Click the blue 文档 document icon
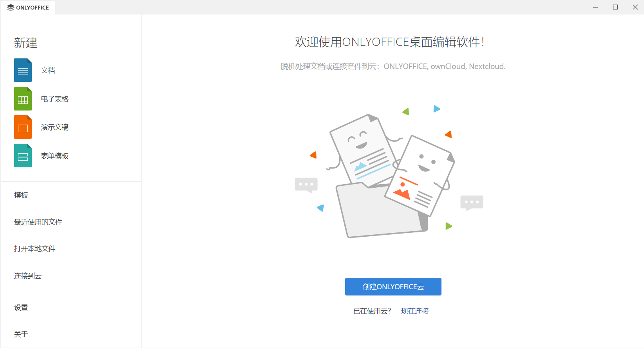The height and width of the screenshot is (348, 644). click(23, 70)
